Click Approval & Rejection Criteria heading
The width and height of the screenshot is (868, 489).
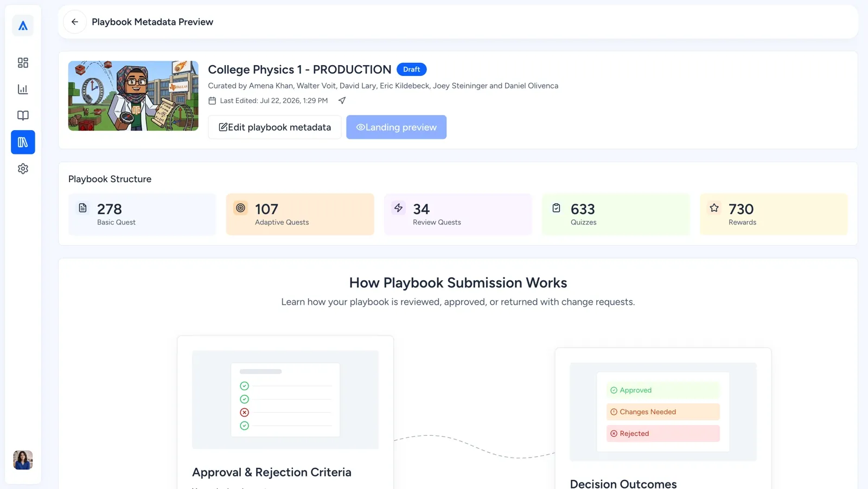click(272, 472)
